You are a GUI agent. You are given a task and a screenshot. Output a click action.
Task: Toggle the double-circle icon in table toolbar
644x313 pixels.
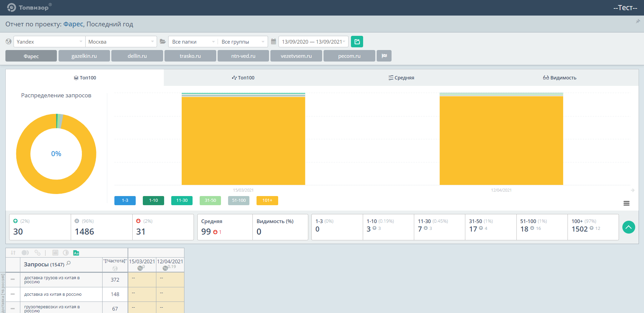(25, 253)
